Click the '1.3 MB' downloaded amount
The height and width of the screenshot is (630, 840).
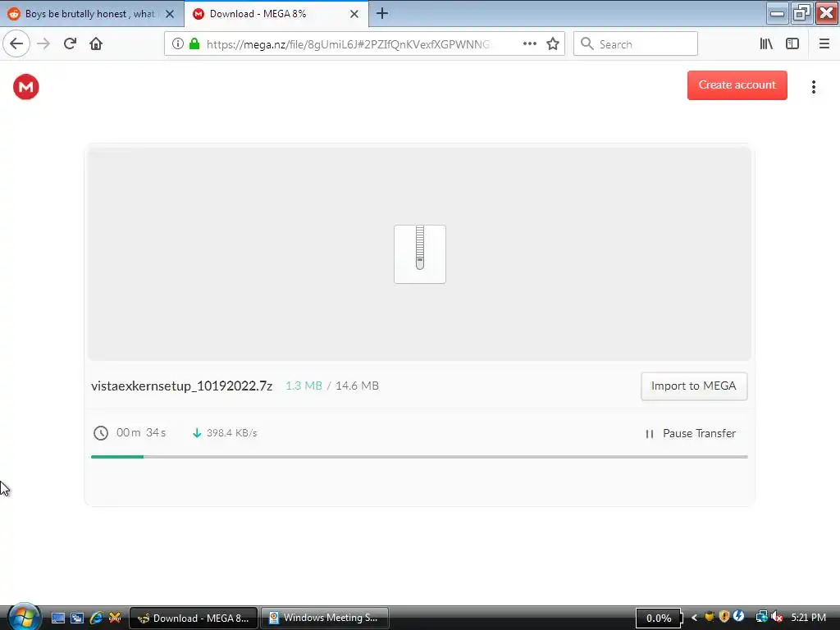coord(304,386)
